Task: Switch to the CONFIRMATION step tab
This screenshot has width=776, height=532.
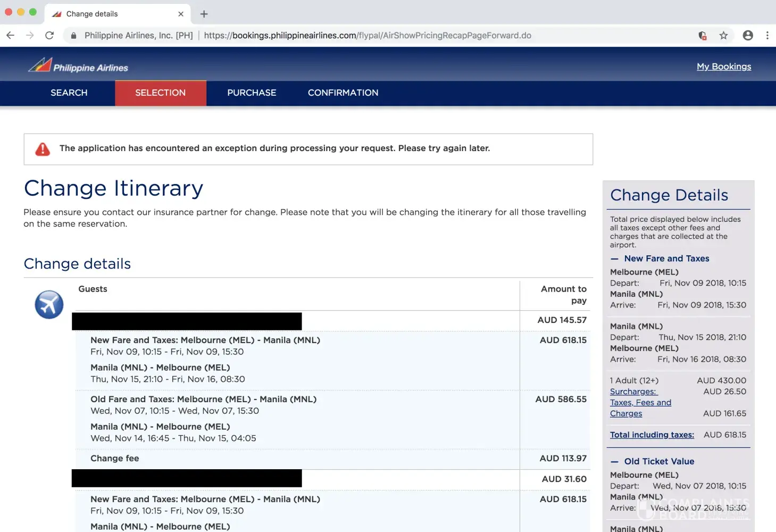Action: pyautogui.click(x=343, y=93)
